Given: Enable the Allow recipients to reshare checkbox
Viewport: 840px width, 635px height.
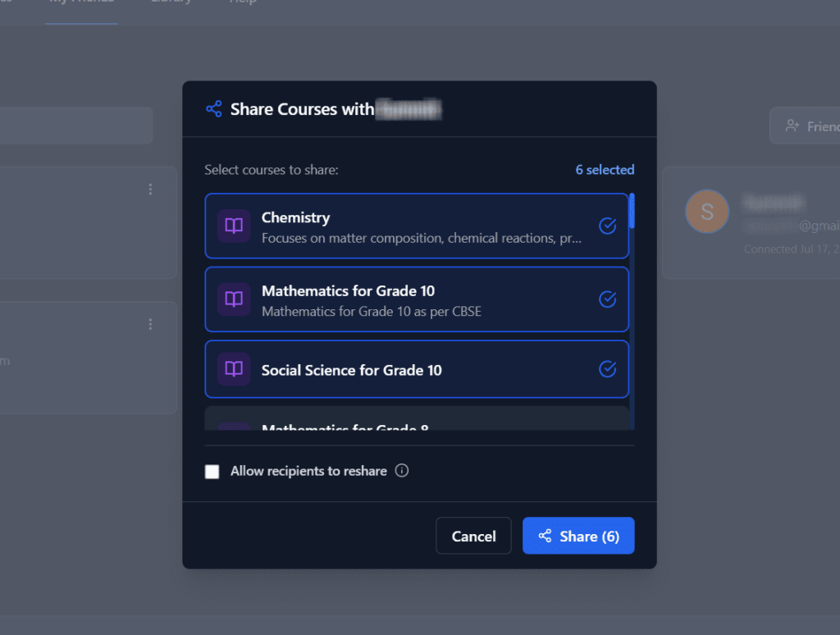Looking at the screenshot, I should click(212, 471).
